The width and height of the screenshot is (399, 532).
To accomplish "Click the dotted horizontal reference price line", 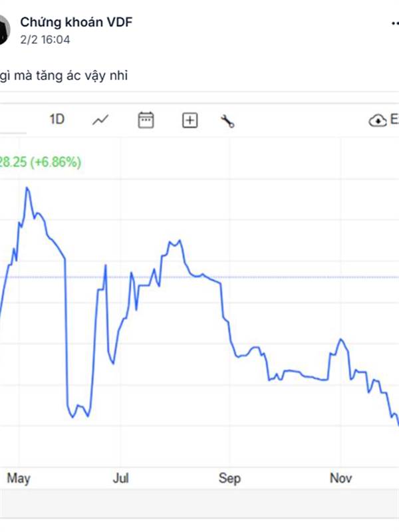I will 299,277.
